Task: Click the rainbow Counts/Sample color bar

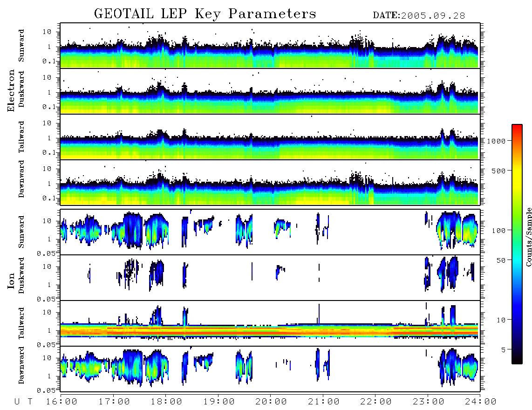Action: (517, 244)
